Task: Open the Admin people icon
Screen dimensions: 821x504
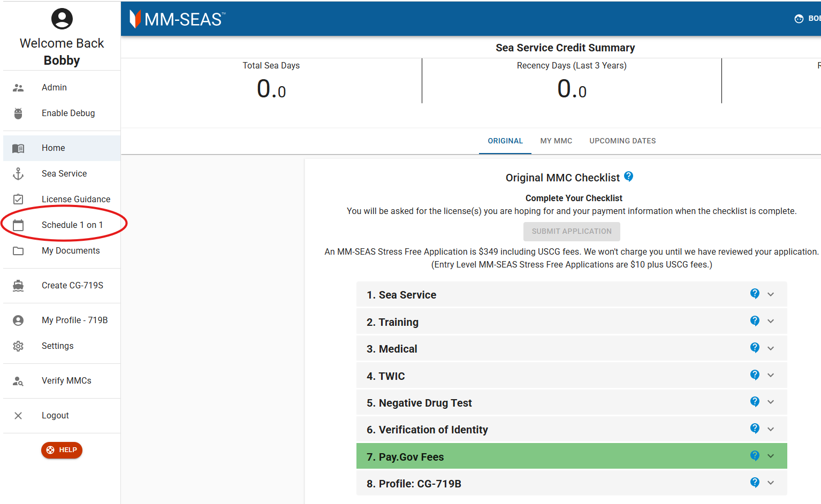Action: [x=18, y=88]
